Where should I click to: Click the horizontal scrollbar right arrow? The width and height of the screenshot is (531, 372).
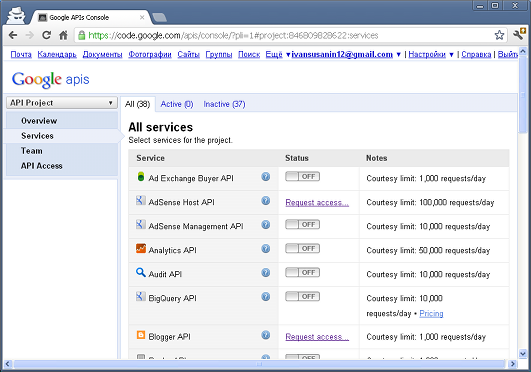pos(512,364)
